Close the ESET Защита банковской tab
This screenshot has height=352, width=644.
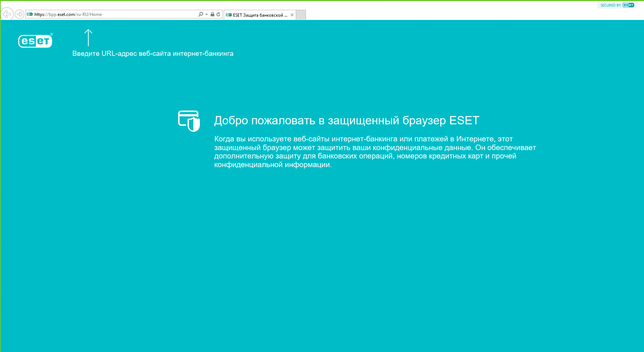coord(292,15)
